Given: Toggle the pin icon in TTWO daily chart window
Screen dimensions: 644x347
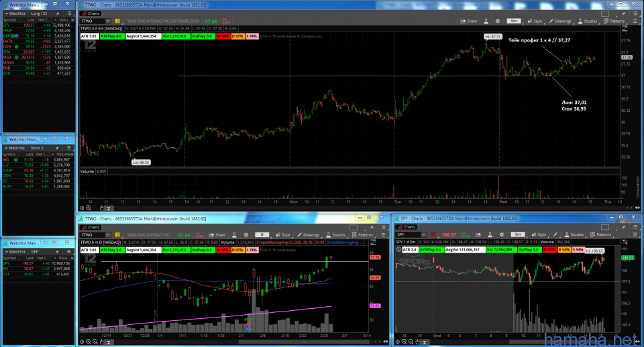Looking at the screenshot, I should point(372,227).
